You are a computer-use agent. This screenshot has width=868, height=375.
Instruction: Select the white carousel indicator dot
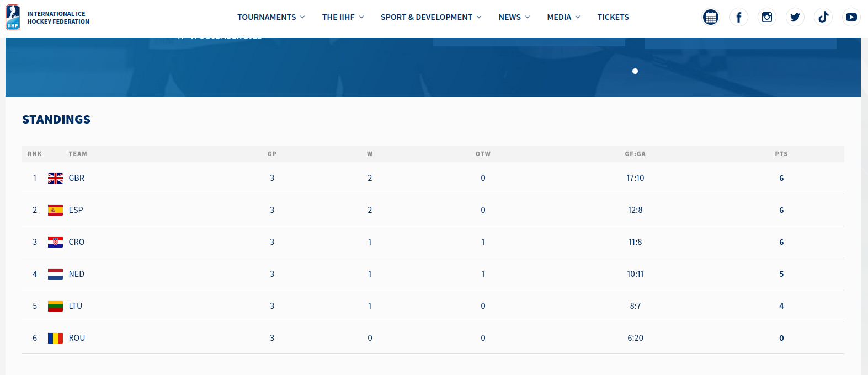tap(635, 71)
